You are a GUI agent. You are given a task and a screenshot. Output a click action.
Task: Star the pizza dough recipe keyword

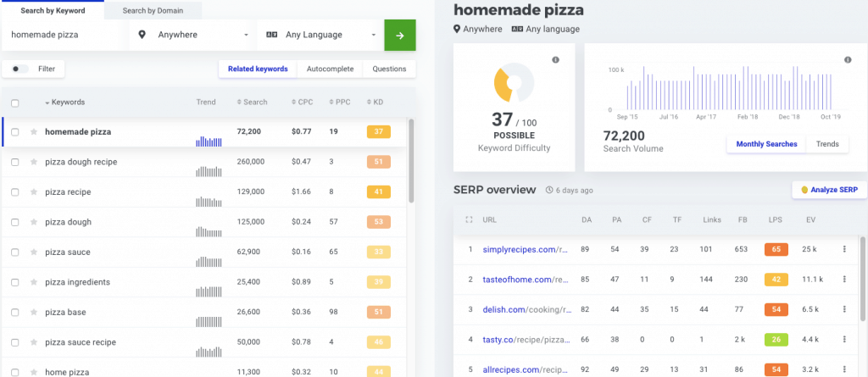point(34,162)
